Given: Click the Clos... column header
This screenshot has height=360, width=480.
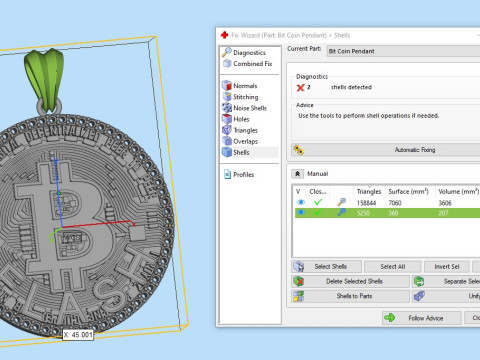Looking at the screenshot, I should (318, 191).
